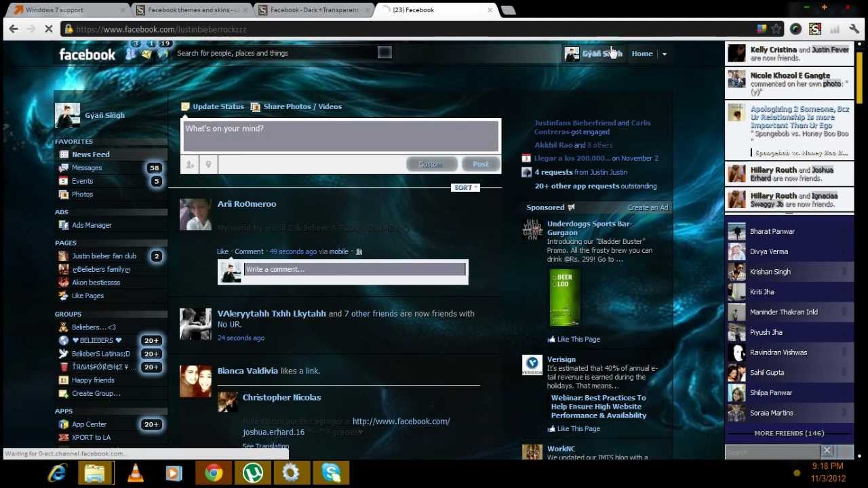Expand MORE FRIENDS (146) in chat list
The image size is (868, 488).
coord(789,433)
